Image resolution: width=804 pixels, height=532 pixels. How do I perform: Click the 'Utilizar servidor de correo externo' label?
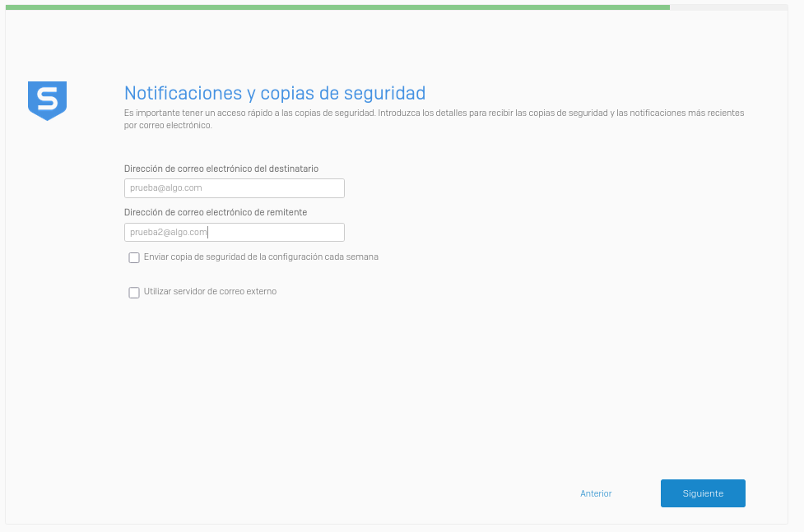pyautogui.click(x=210, y=291)
